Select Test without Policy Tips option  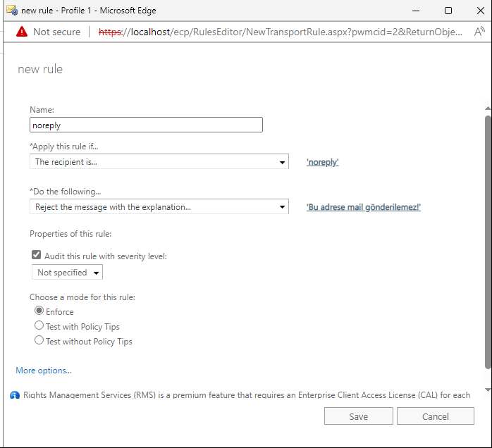click(39, 341)
